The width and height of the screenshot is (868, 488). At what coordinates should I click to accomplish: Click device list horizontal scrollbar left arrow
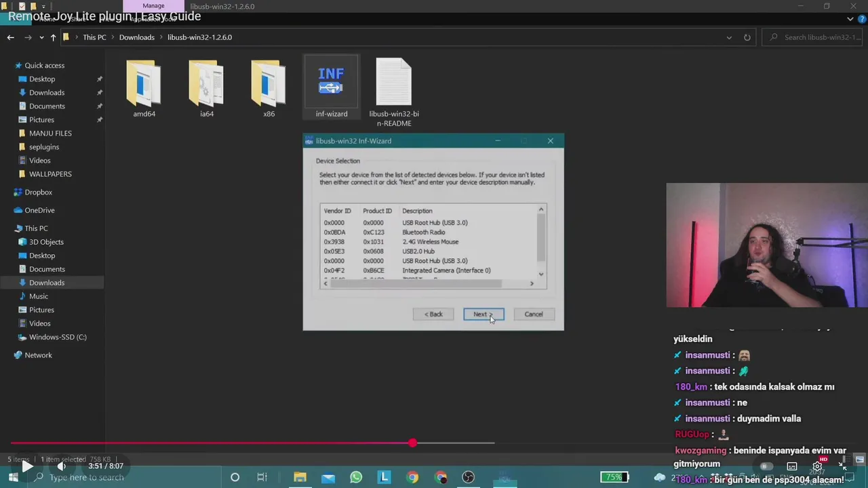click(325, 284)
